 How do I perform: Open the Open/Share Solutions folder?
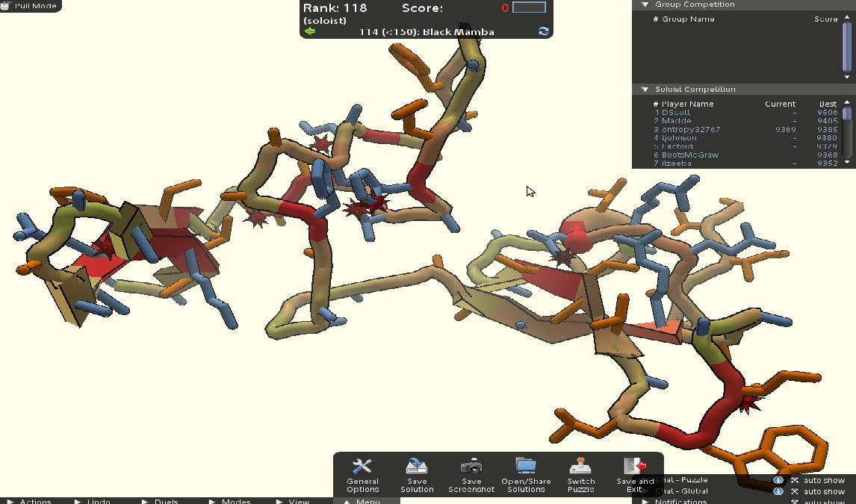pyautogui.click(x=526, y=467)
